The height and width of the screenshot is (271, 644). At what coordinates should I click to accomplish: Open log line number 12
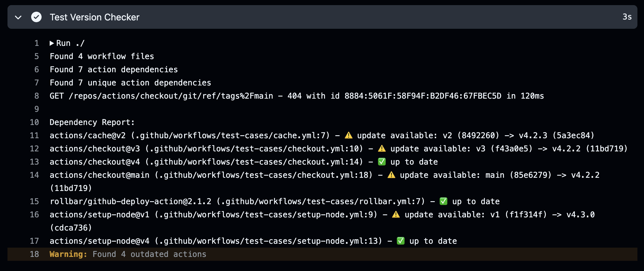click(x=34, y=149)
